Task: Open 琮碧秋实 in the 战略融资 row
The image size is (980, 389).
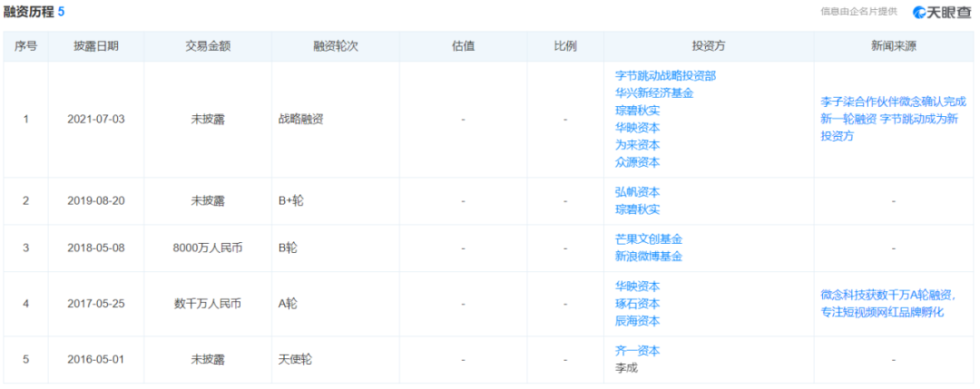Action: point(638,111)
